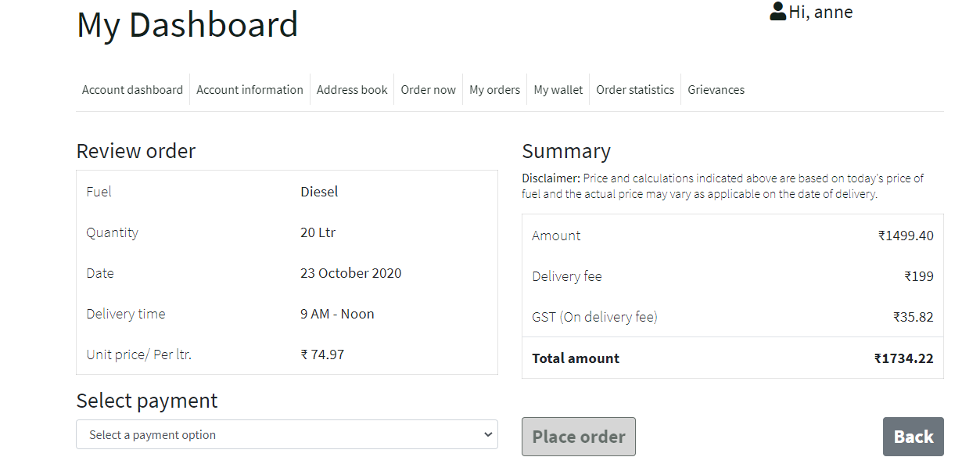980x475 pixels.
Task: Open the Address book tab
Action: [352, 90]
